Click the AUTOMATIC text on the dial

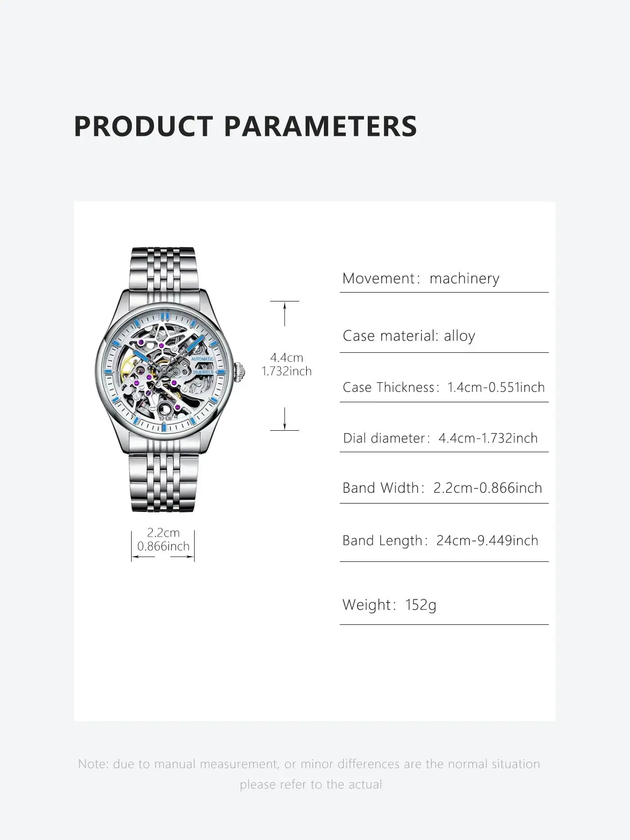pyautogui.click(x=202, y=359)
